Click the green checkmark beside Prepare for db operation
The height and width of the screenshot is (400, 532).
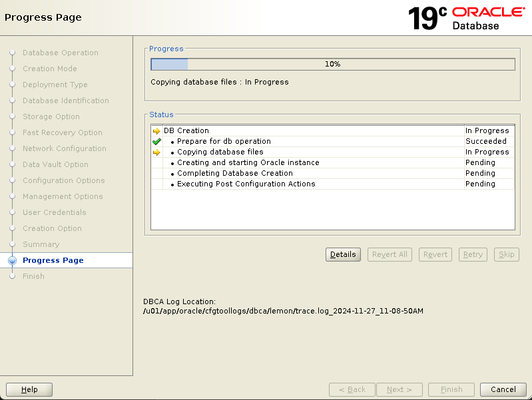pos(156,142)
